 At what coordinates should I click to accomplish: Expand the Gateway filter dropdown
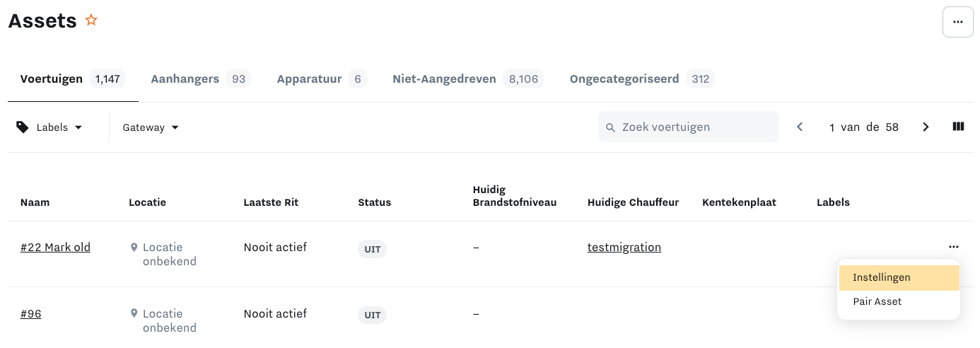(x=151, y=127)
